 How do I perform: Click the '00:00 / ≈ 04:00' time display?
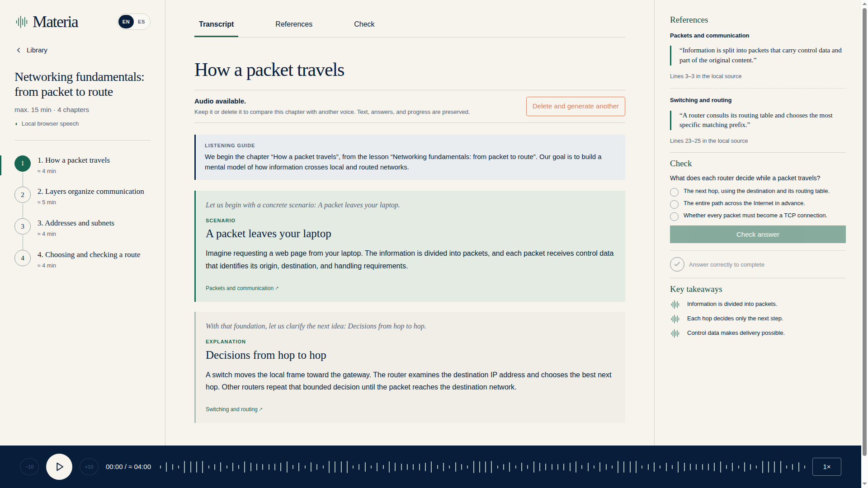(128, 467)
